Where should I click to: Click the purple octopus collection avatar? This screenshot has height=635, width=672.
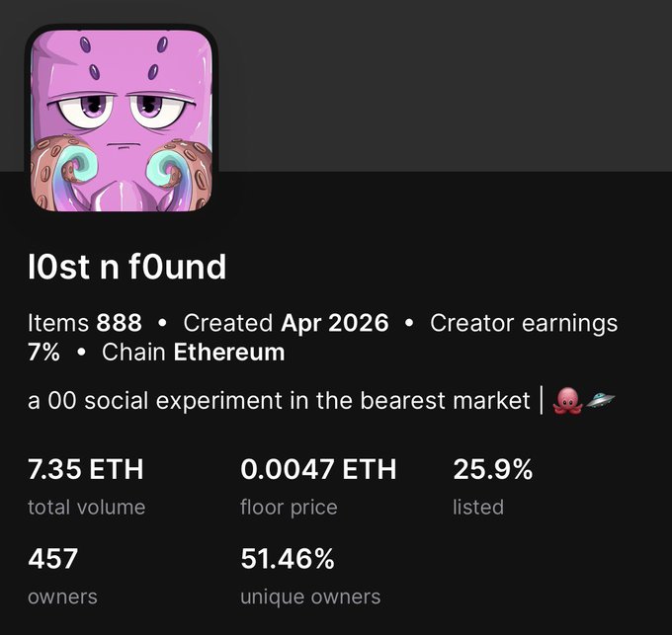[122, 120]
